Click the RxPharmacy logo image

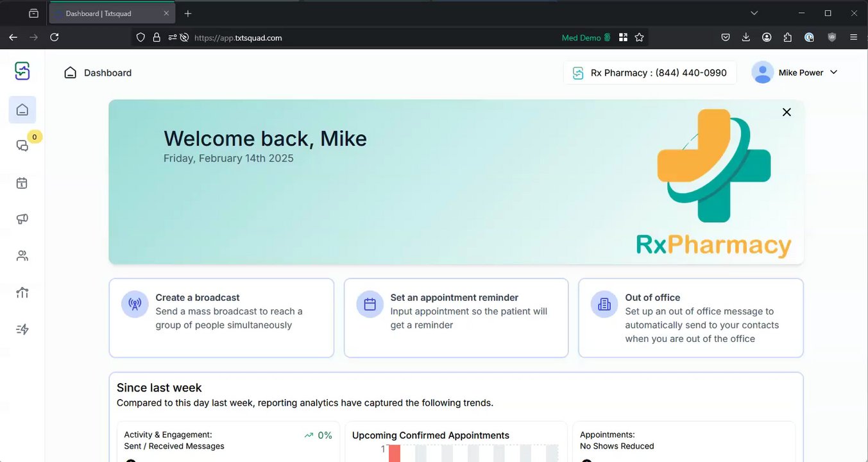(x=713, y=184)
